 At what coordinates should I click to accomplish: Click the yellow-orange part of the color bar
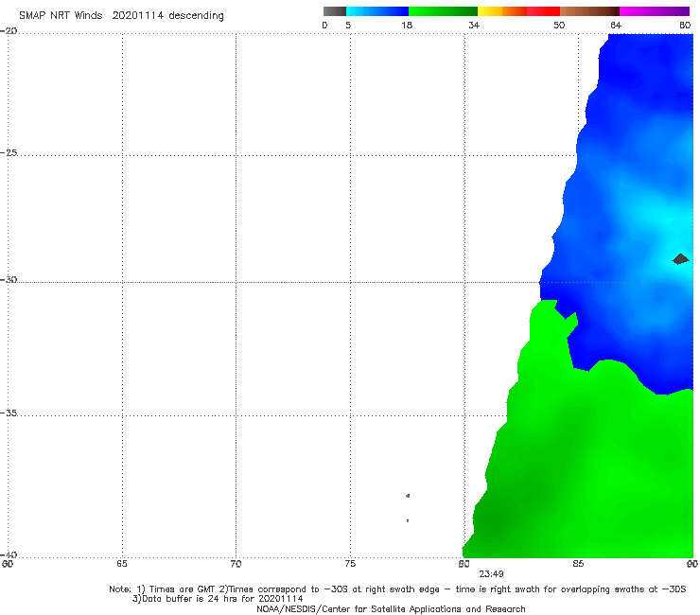501,11
